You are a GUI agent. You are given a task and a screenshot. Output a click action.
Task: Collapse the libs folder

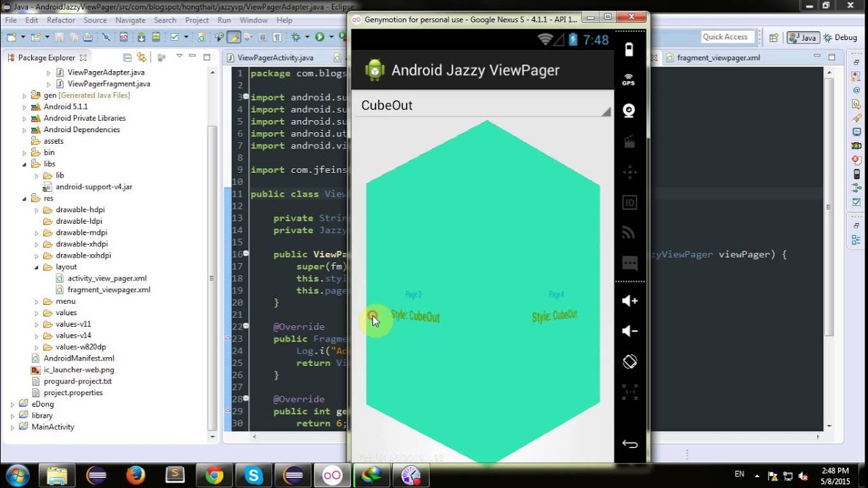[25, 164]
